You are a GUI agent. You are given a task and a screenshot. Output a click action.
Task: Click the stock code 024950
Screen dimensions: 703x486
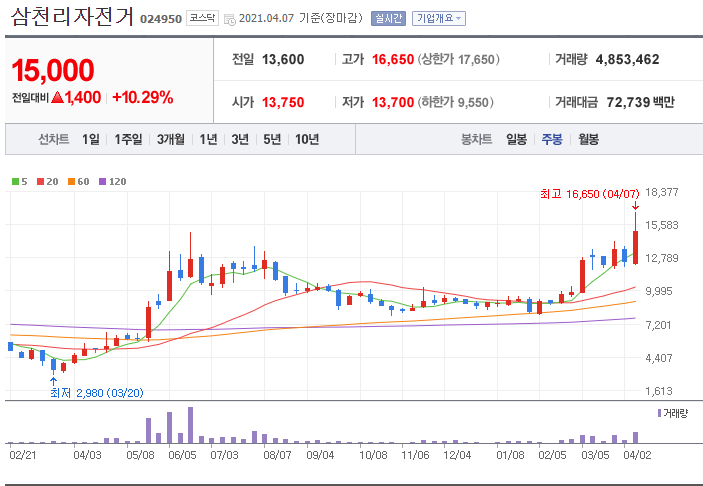tap(161, 19)
